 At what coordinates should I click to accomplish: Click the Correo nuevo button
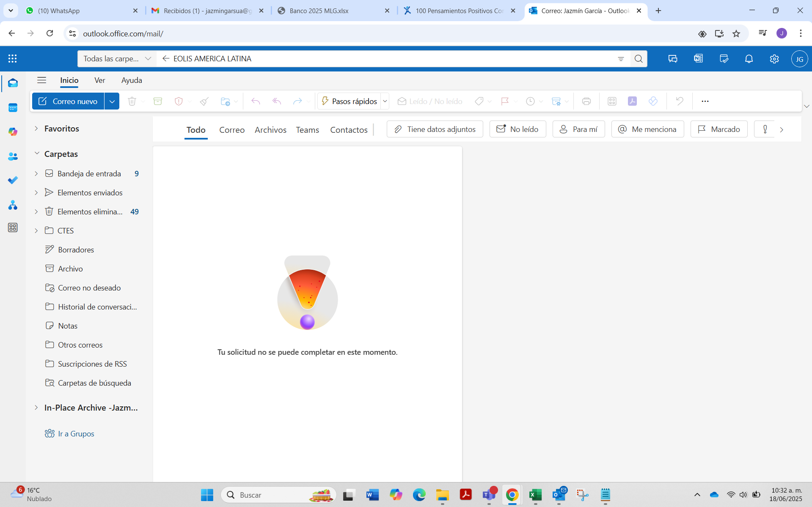point(69,101)
